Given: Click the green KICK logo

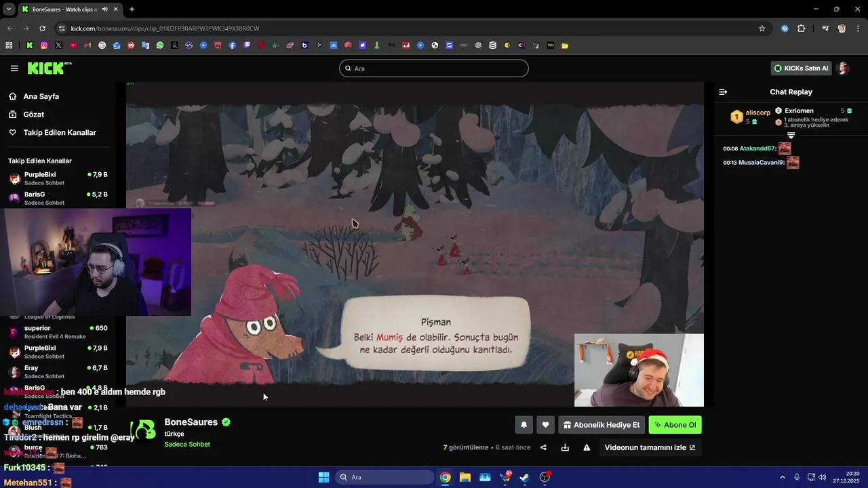Looking at the screenshot, I should point(50,68).
